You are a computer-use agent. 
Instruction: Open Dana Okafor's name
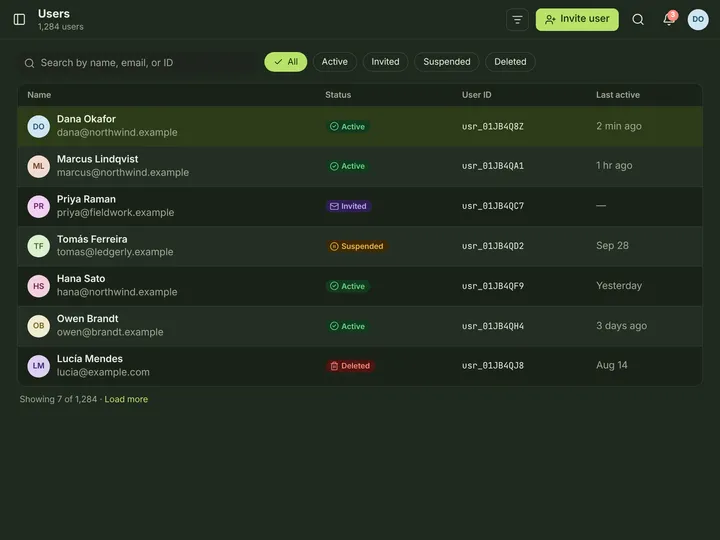coord(86,119)
